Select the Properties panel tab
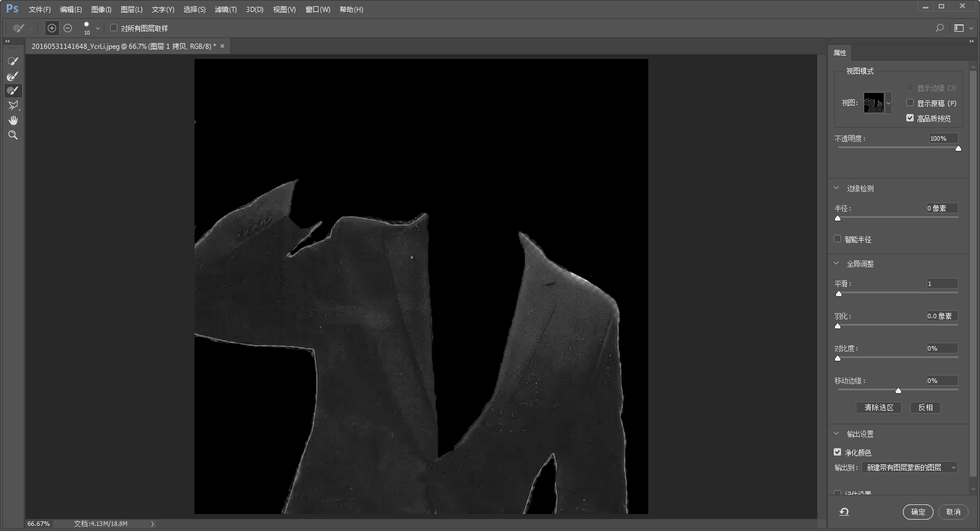The height and width of the screenshot is (531, 980). coord(840,53)
